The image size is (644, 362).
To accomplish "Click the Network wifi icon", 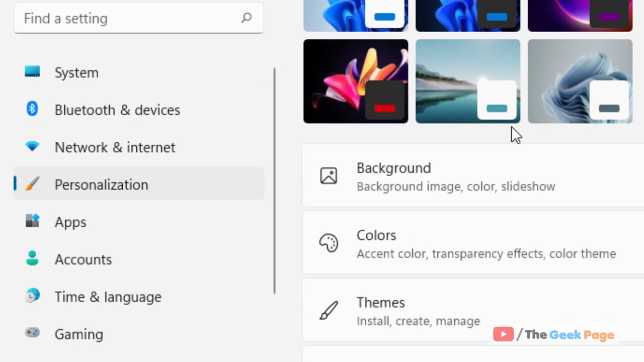I will click(x=32, y=146).
